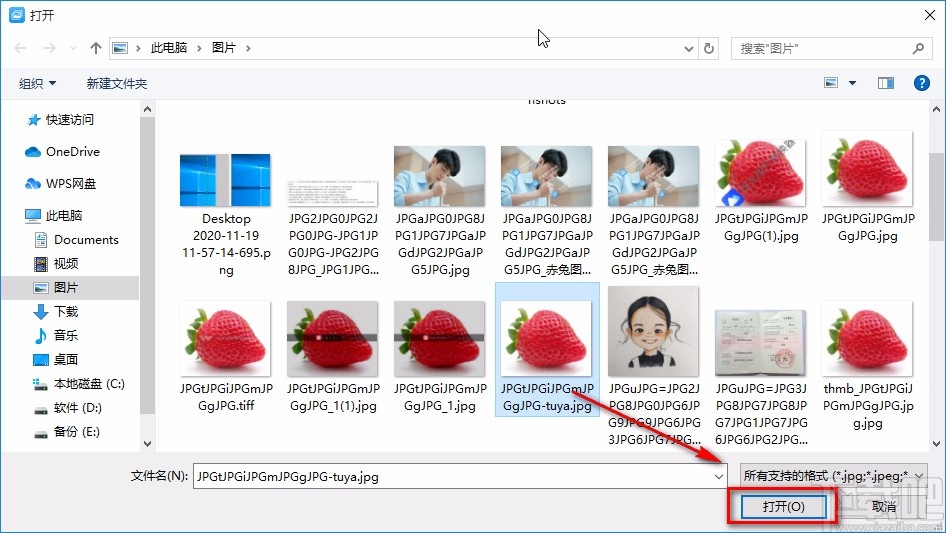
Task: Select 本地磁盘 (C:) drive
Action: click(x=78, y=384)
